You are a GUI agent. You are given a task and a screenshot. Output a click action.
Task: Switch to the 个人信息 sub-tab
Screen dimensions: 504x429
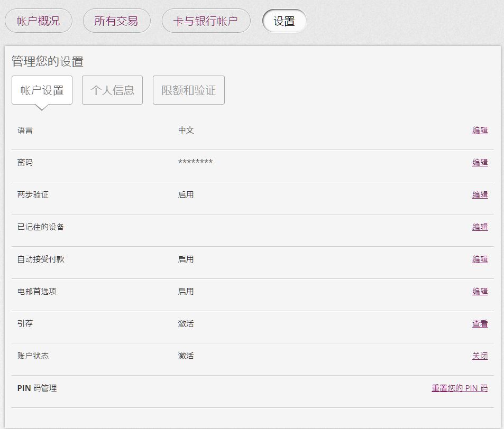coord(112,90)
